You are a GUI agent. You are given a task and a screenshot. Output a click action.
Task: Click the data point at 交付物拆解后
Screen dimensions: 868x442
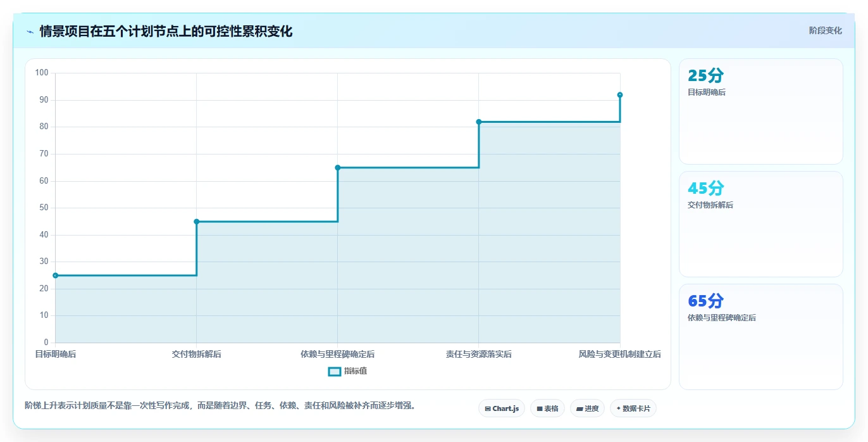click(197, 222)
